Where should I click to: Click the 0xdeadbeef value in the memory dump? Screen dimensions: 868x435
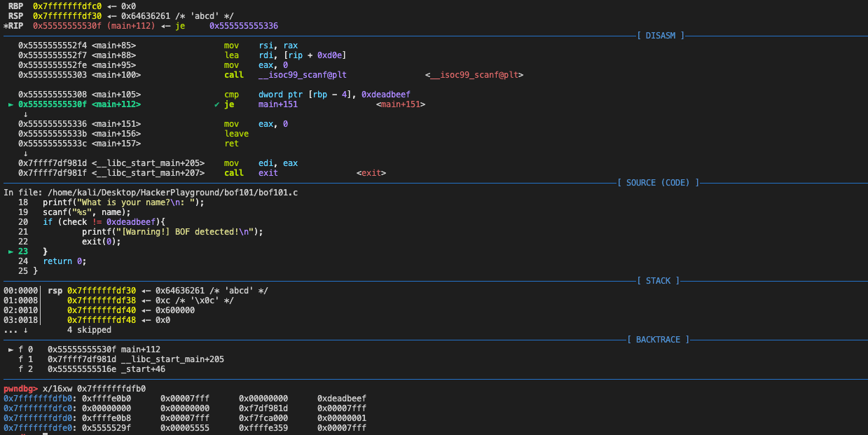[x=341, y=399]
